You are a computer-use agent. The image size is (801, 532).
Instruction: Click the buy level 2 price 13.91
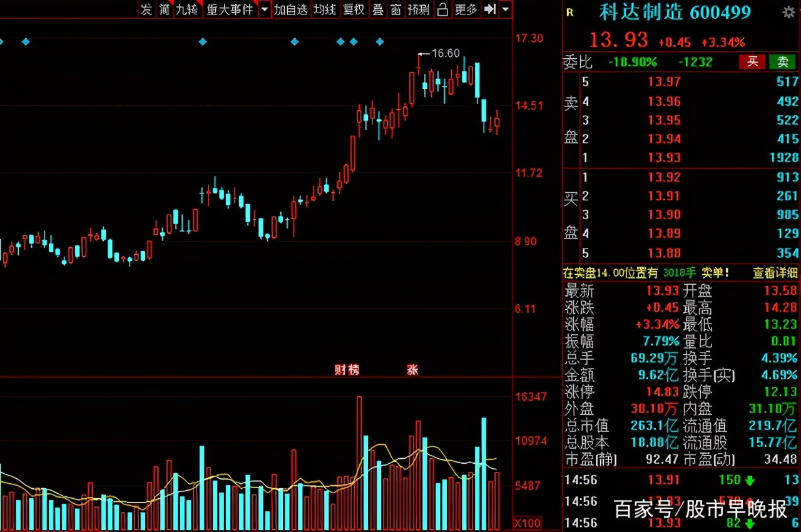[x=664, y=196]
